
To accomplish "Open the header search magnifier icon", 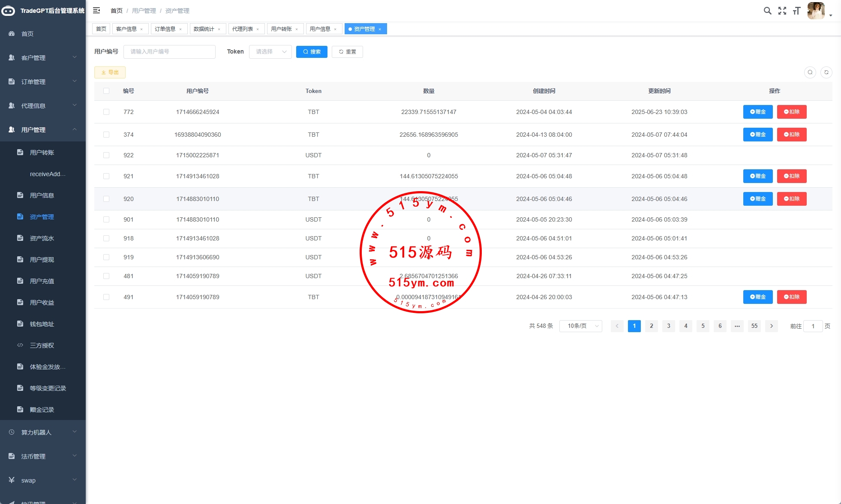I will [767, 11].
